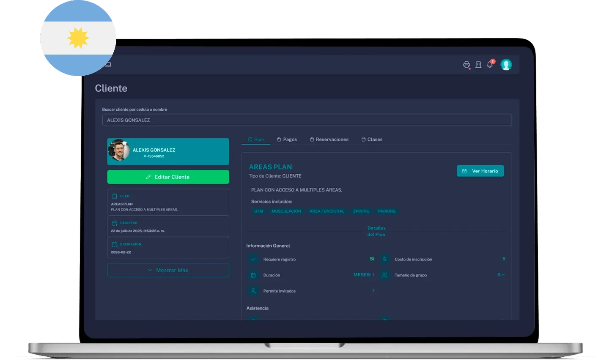Switch to the Pagos tab

pos(287,140)
